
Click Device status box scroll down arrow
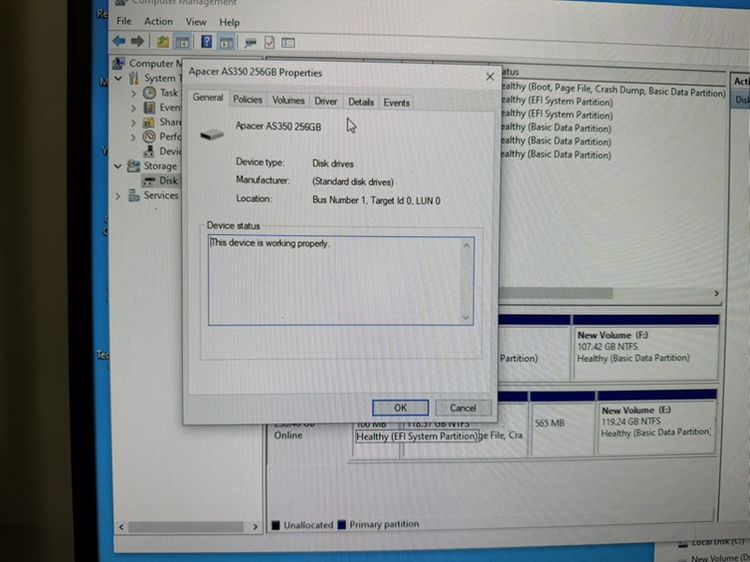tap(466, 317)
